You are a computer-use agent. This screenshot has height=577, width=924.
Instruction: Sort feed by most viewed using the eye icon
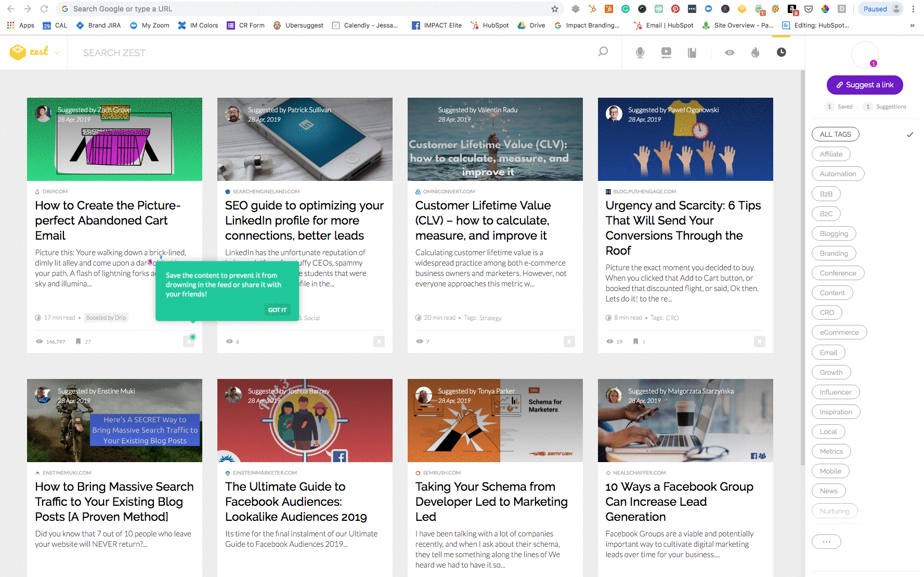730,52
